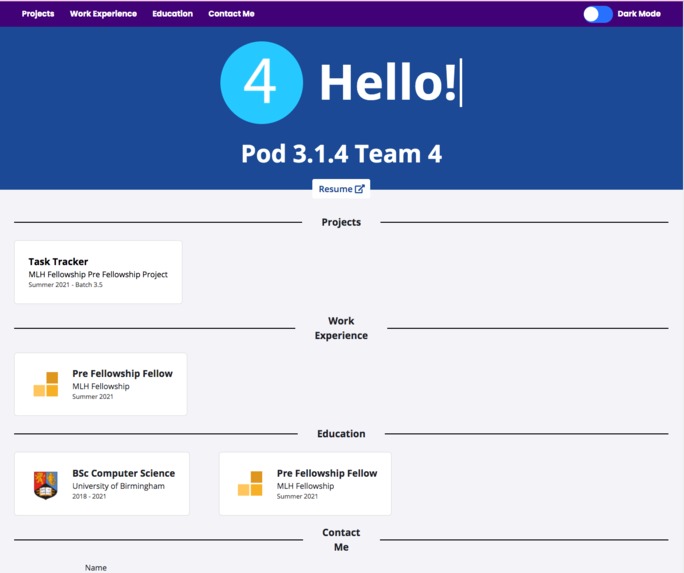Select the Education navbar item
Screen dimensions: 684x573
pyautogui.click(x=172, y=14)
